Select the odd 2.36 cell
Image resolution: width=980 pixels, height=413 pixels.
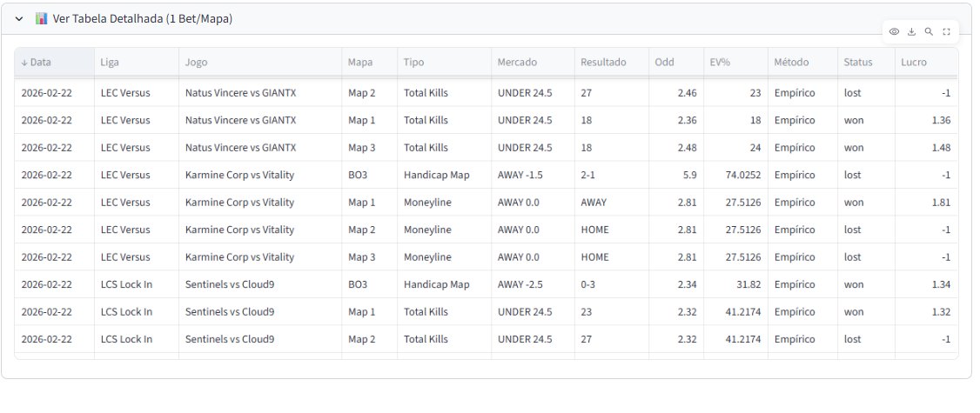click(x=676, y=120)
